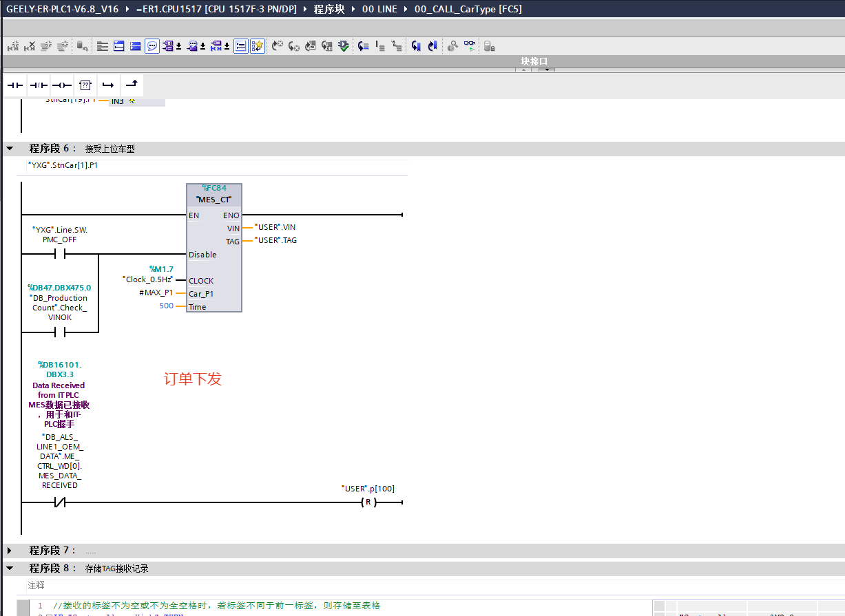Screen dimensions: 845x616
Task: Click the open branch icon
Action: pyautogui.click(x=108, y=85)
